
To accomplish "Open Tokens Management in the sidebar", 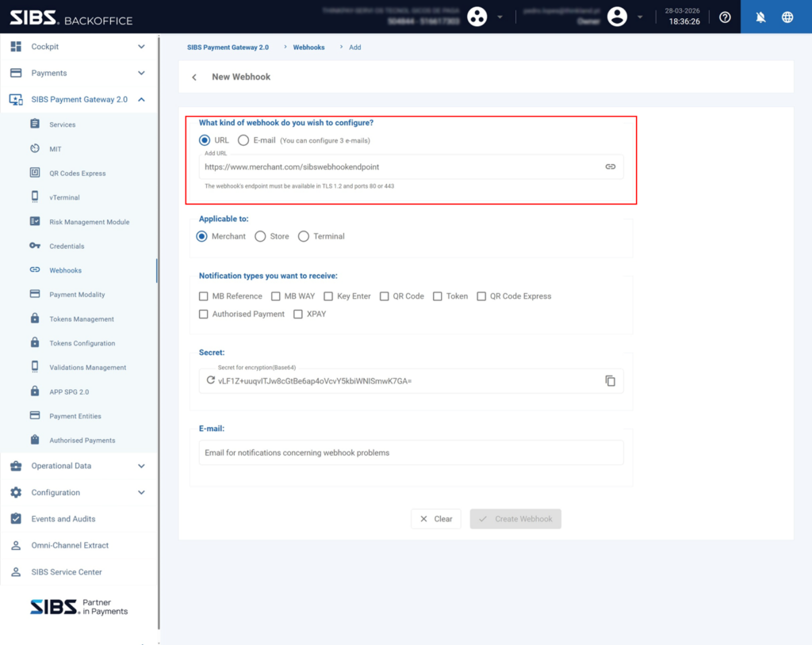I will tap(81, 319).
